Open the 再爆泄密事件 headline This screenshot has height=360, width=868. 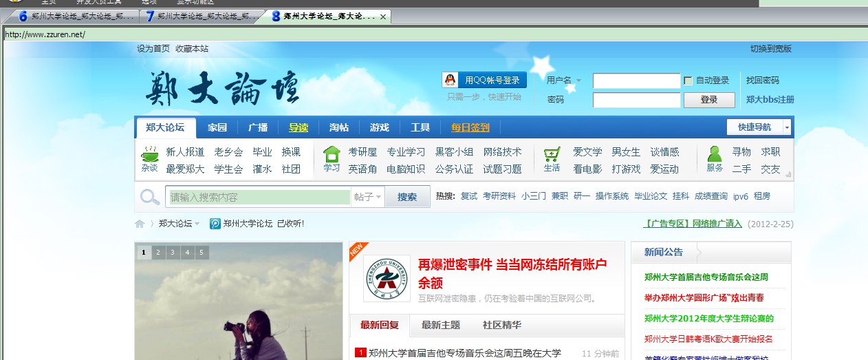click(512, 273)
